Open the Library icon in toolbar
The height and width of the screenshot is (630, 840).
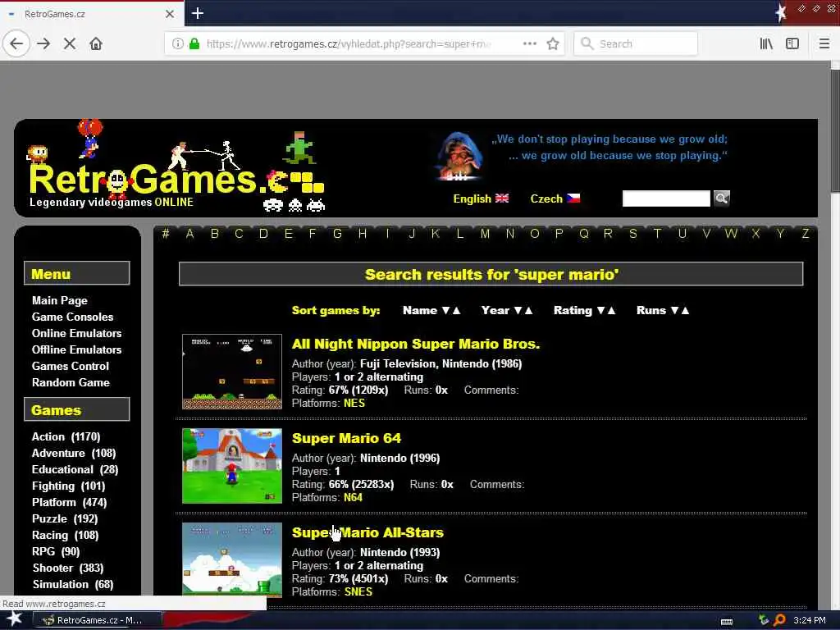(766, 43)
